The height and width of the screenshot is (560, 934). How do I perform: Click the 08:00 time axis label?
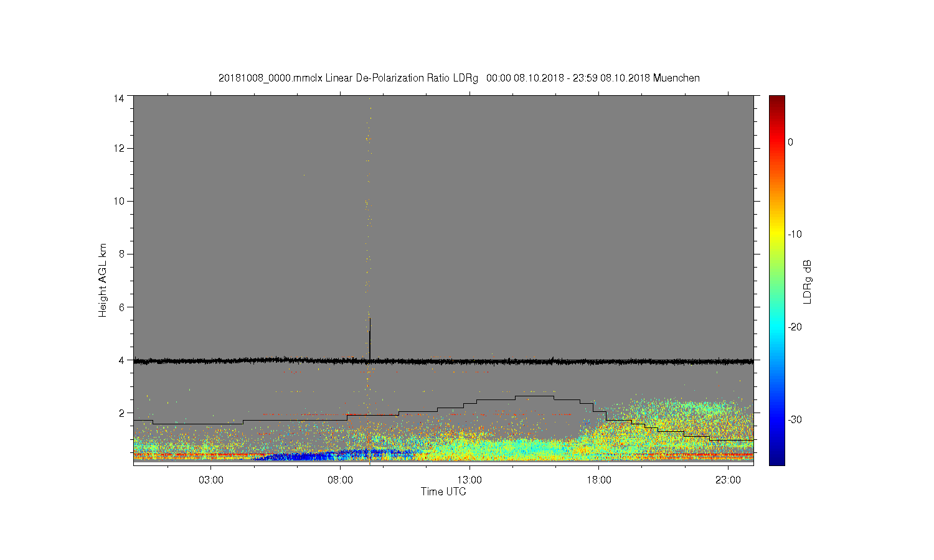341,480
